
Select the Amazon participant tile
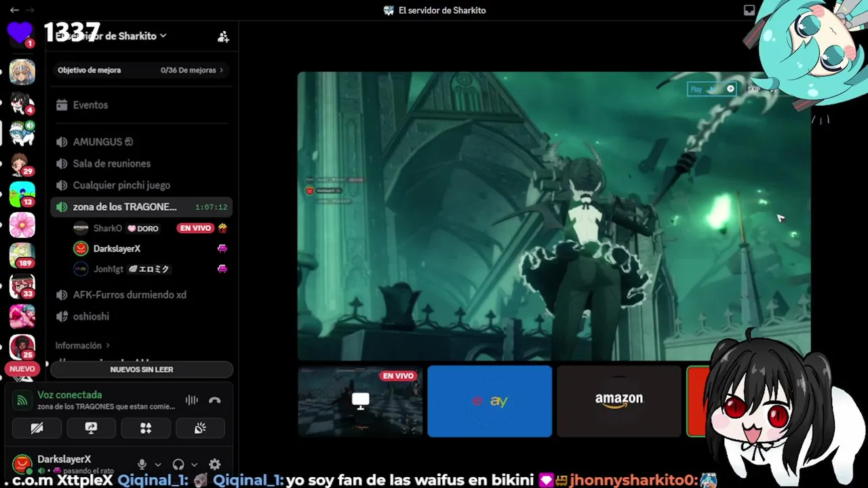click(619, 401)
